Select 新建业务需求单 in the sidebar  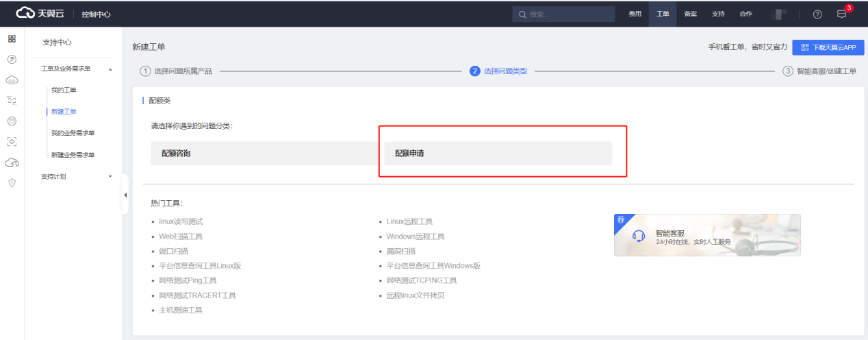click(73, 154)
